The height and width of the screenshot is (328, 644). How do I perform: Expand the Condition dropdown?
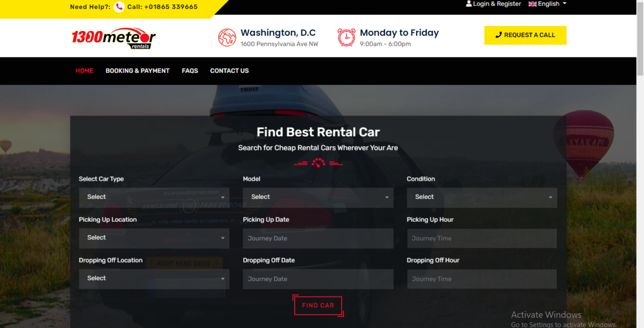tap(482, 197)
